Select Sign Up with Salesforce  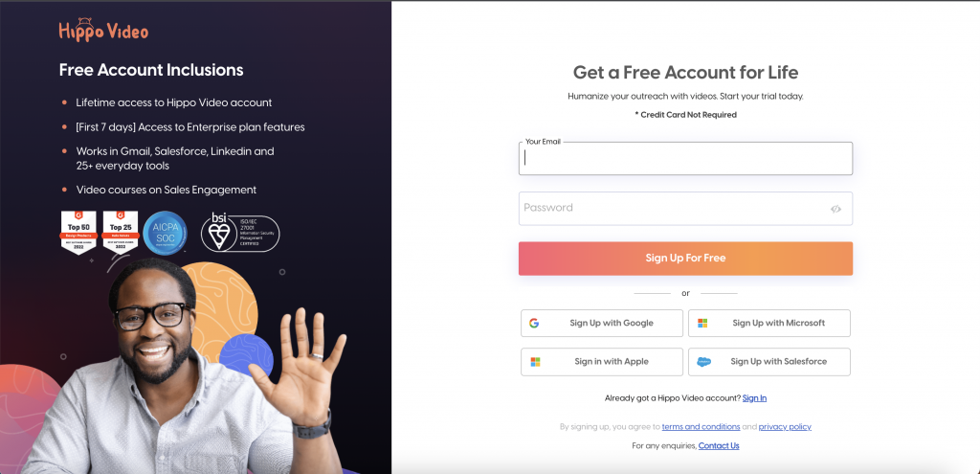tap(769, 362)
